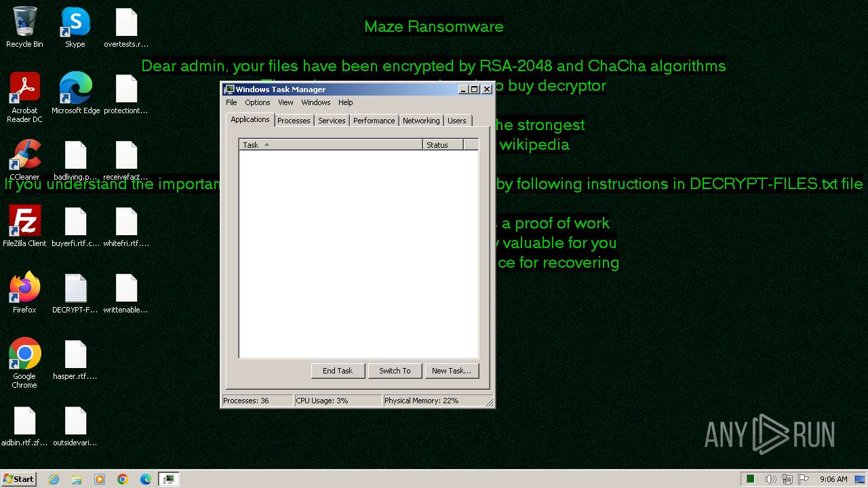
Task: Sort by the Status column header
Action: [x=443, y=144]
